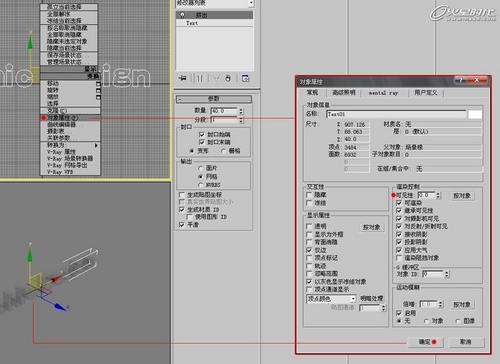
Task: Click the 数量 value field
Action: [x=224, y=111]
